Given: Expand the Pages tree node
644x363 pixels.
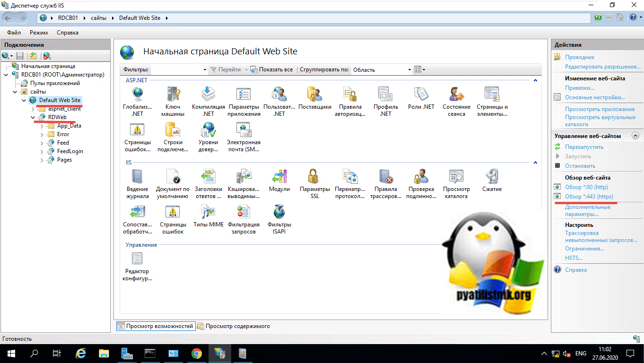Looking at the screenshot, I should 42,160.
